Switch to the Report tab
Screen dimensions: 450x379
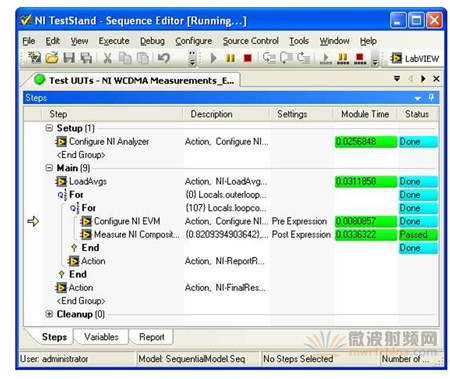pyautogui.click(x=152, y=337)
